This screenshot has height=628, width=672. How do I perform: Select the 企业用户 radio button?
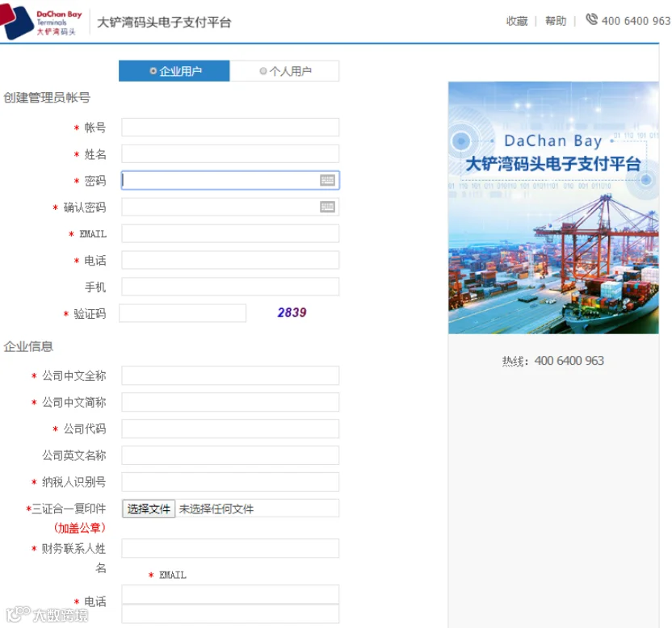[153, 71]
